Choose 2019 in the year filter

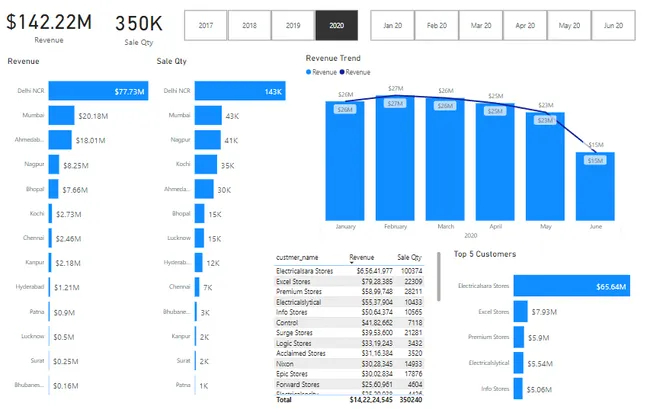[x=291, y=25]
